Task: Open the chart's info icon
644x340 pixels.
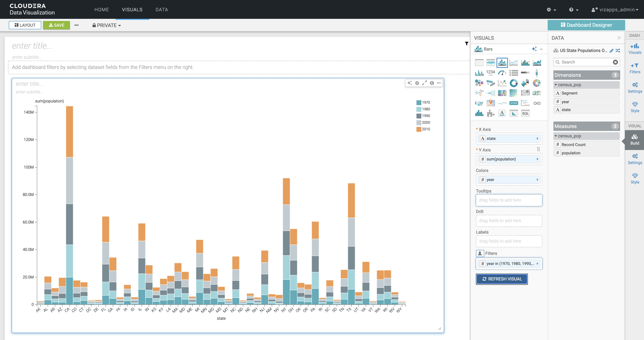Action: 432,83
